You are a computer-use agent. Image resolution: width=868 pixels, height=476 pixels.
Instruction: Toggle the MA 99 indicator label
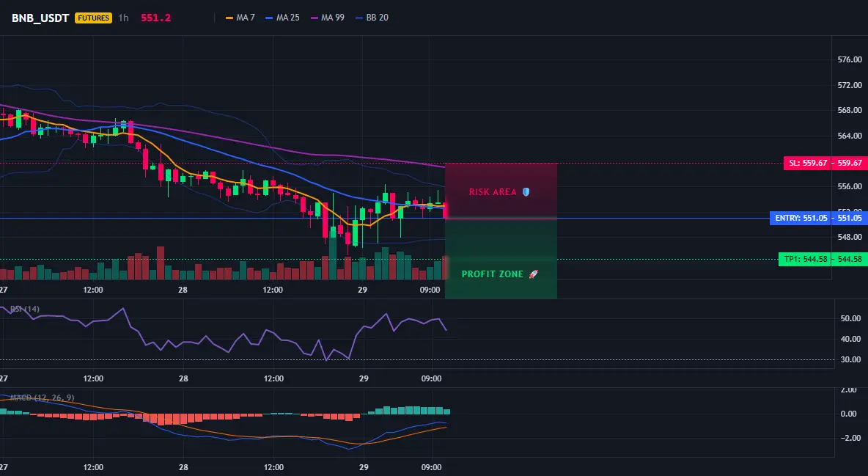[x=333, y=18]
